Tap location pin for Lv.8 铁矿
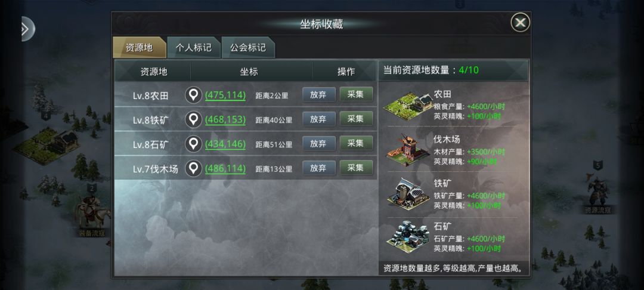The width and height of the screenshot is (644, 290). (193, 119)
